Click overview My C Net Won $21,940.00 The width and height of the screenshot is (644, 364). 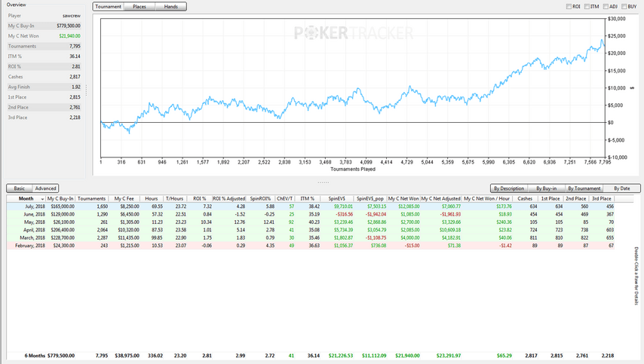click(69, 36)
